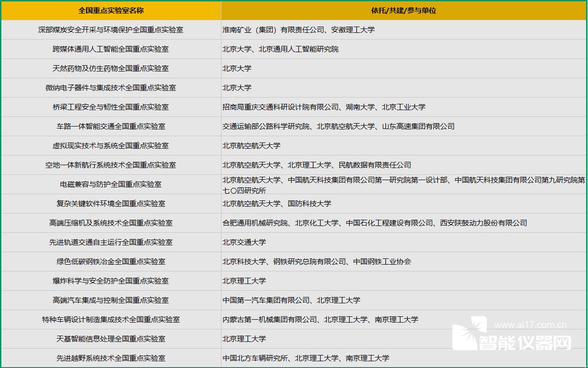The height and width of the screenshot is (368, 588).
Task: Click the 桥梁工程安全与韧性全国重点实验室 cell
Action: (111, 107)
